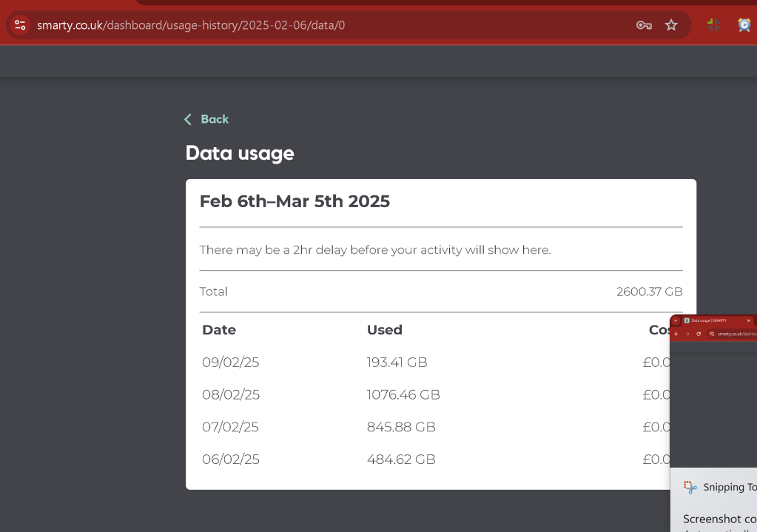
Task: Close the Data usage | SMARTY thumbnail tab
Action: 749,320
